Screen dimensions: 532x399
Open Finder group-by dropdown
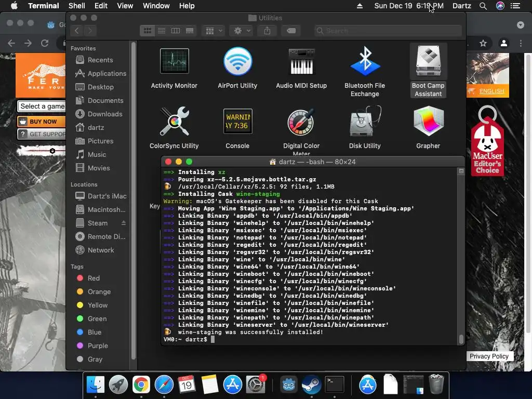pos(214,31)
